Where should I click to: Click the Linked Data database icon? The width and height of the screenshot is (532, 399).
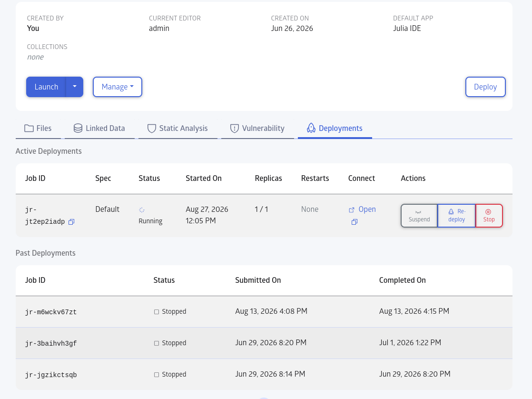coord(78,129)
